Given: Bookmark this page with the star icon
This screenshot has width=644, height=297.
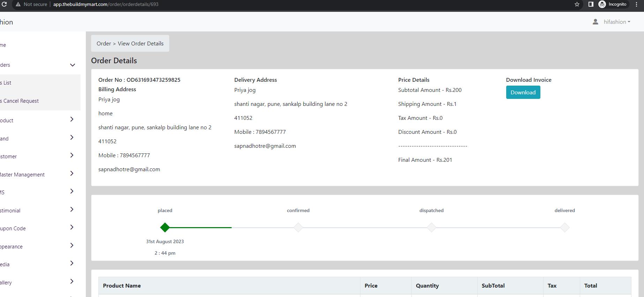Looking at the screenshot, I should coord(577,4).
